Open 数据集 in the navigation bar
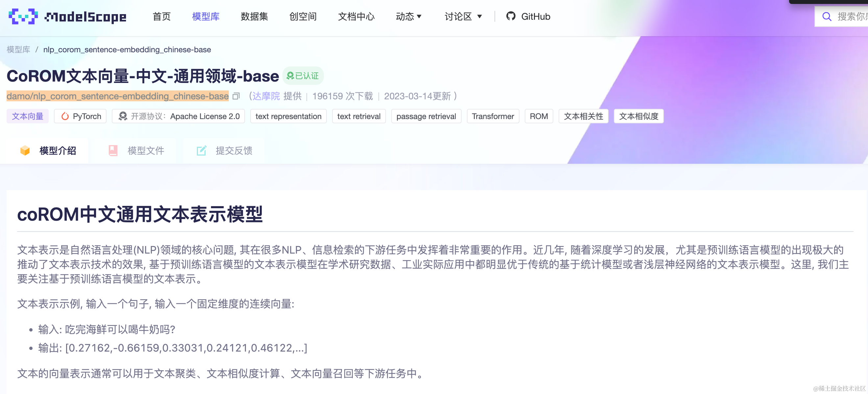This screenshot has width=868, height=394. coord(254,16)
